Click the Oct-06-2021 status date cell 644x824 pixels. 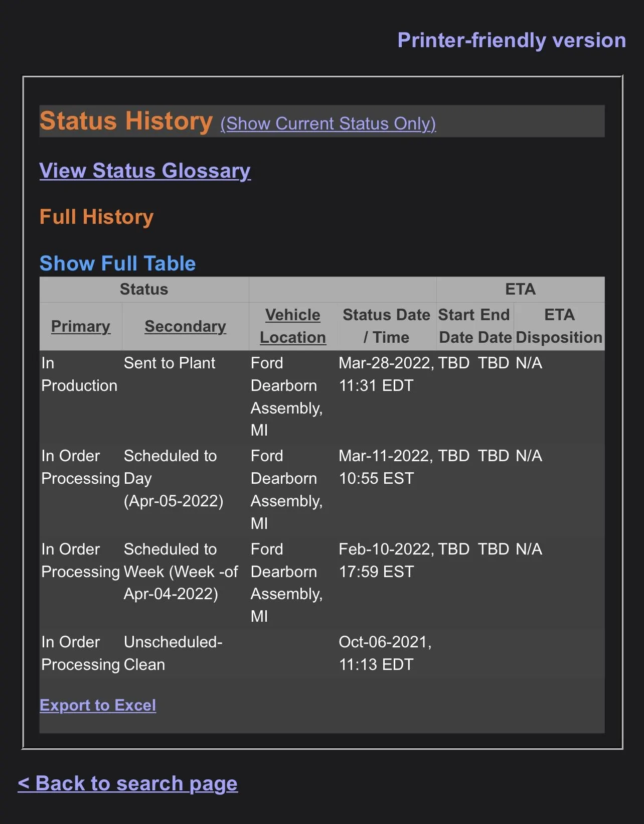pos(385,653)
